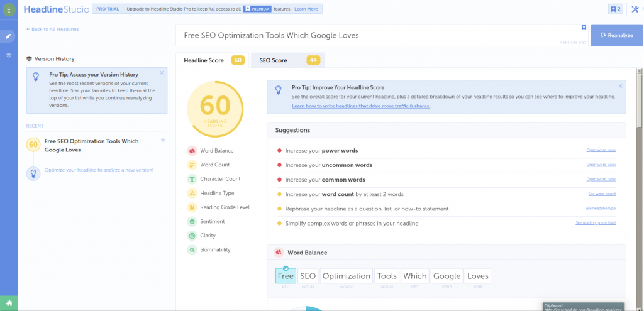This screenshot has height=311, width=644.
Task: Click Learn More in the Pro Trial banner
Action: pos(306,9)
